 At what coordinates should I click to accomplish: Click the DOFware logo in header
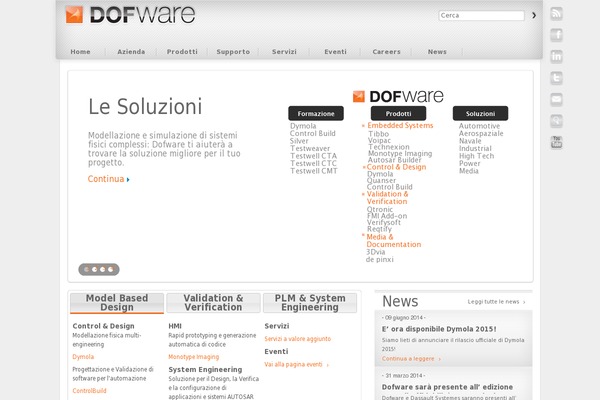(x=130, y=15)
